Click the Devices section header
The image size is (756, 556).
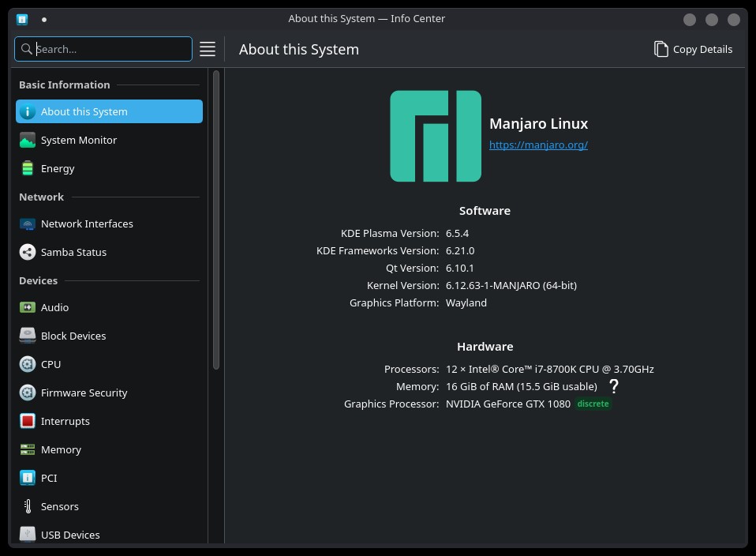coord(38,280)
